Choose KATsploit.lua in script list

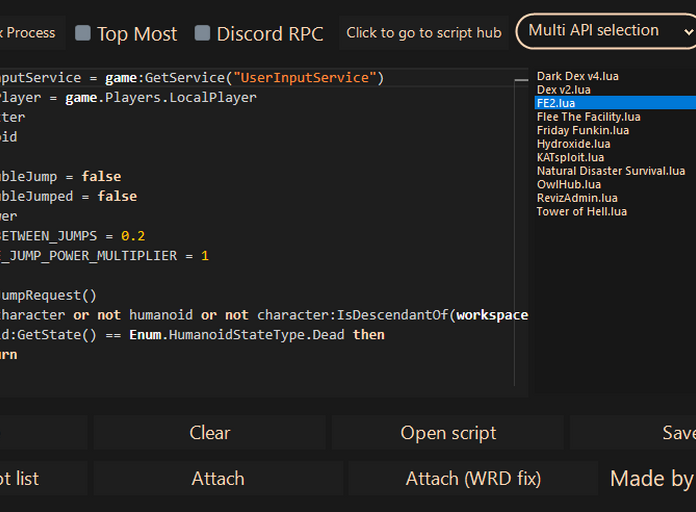click(570, 157)
